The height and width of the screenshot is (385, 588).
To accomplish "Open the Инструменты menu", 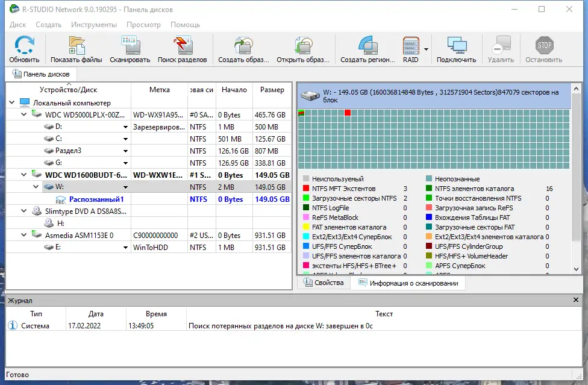I will click(x=94, y=25).
